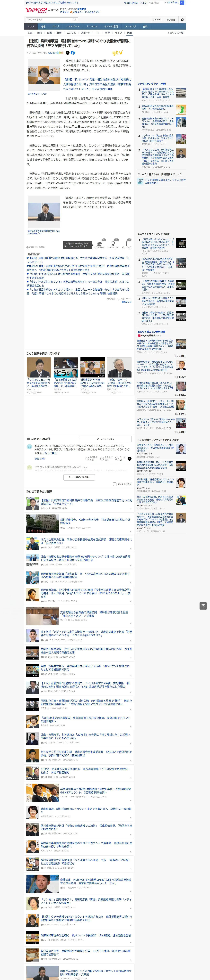Open the article's 260 comments count icon
210x980 pixels.
52,53
